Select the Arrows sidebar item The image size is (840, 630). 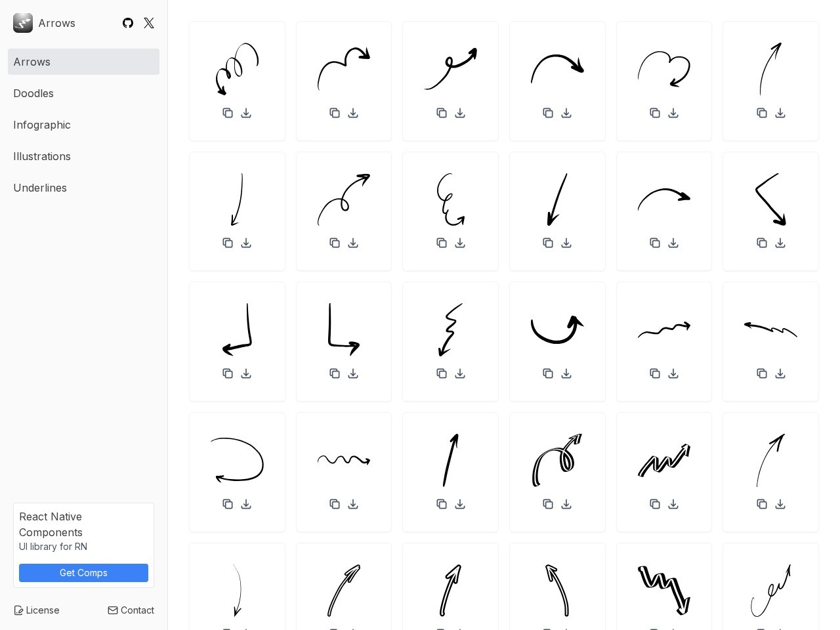83,62
